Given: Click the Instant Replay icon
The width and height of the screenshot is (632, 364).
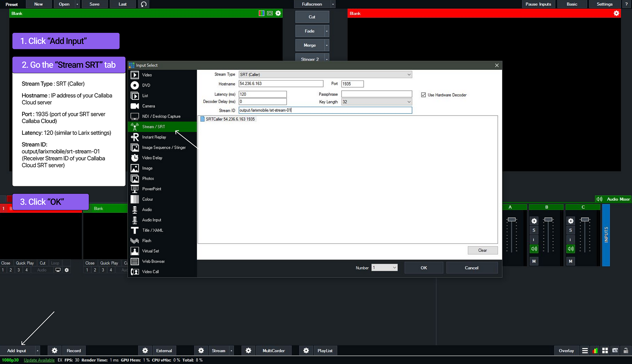Looking at the screenshot, I should pyautogui.click(x=135, y=137).
